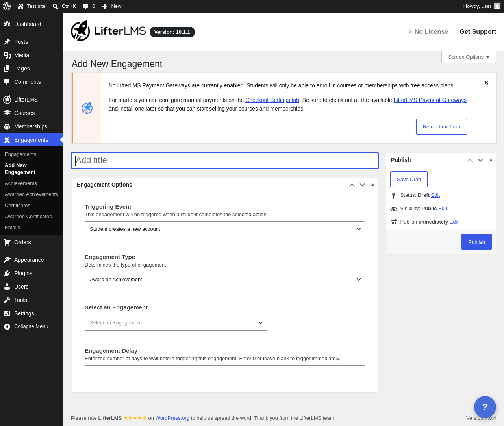Click the Settings sliders icon

(x=7, y=313)
